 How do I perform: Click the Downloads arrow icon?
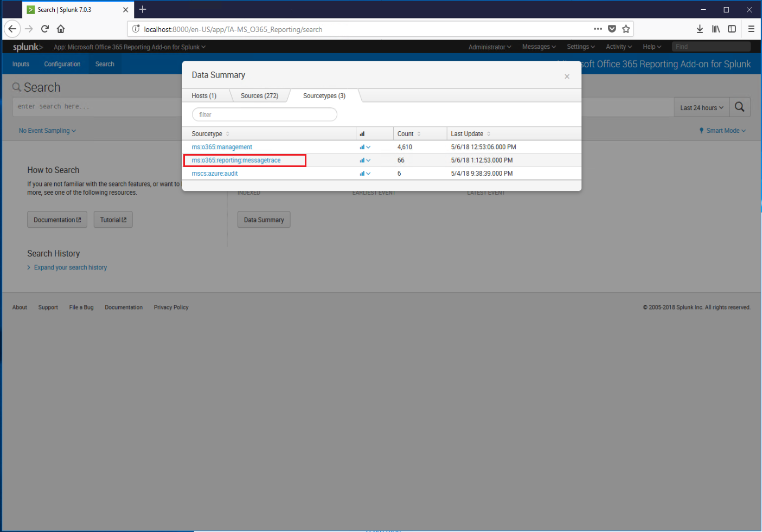pos(700,29)
